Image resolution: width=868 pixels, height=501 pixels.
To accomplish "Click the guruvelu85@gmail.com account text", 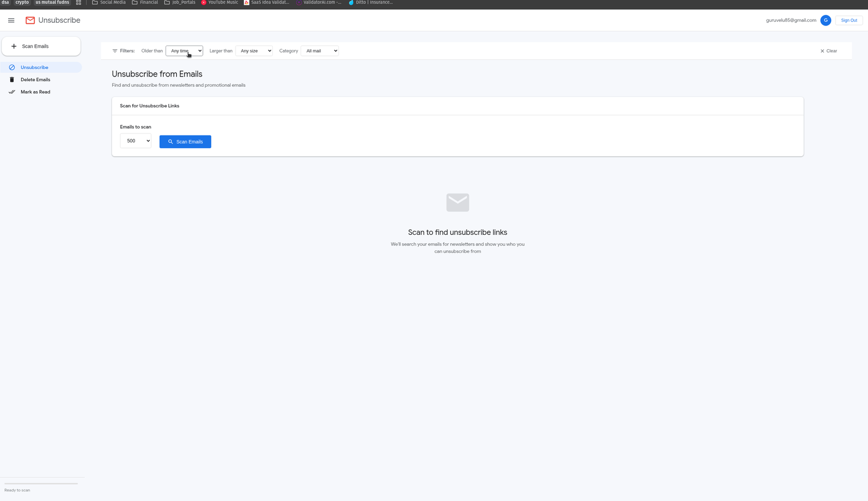I will coord(791,20).
